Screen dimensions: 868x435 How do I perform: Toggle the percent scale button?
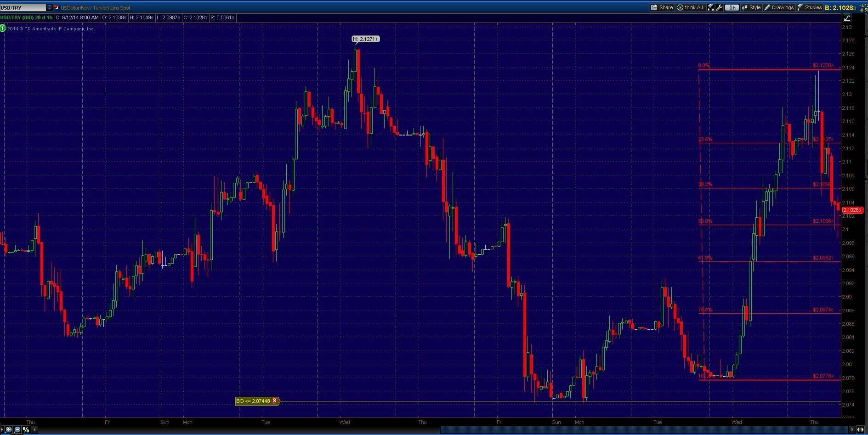[x=26, y=429]
